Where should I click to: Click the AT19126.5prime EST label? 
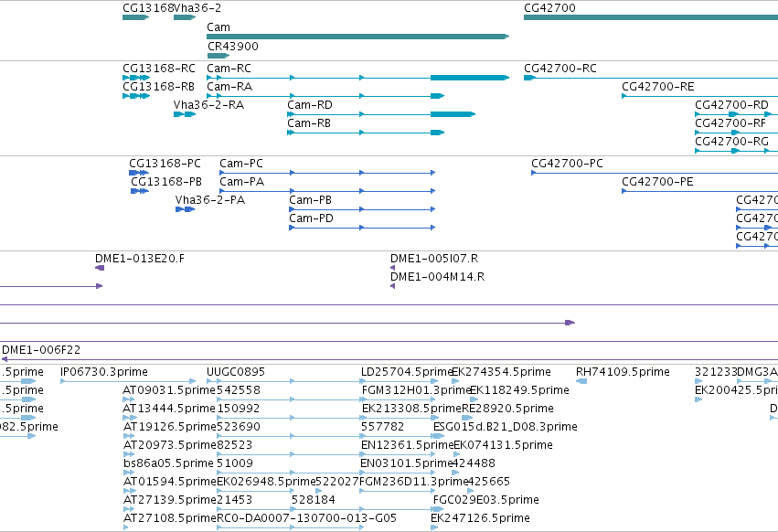click(170, 427)
